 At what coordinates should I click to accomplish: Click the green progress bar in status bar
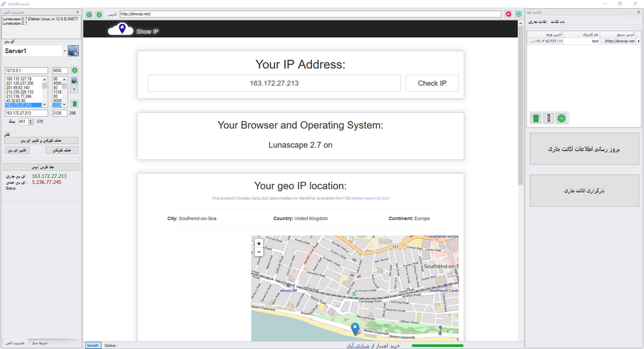(x=437, y=346)
